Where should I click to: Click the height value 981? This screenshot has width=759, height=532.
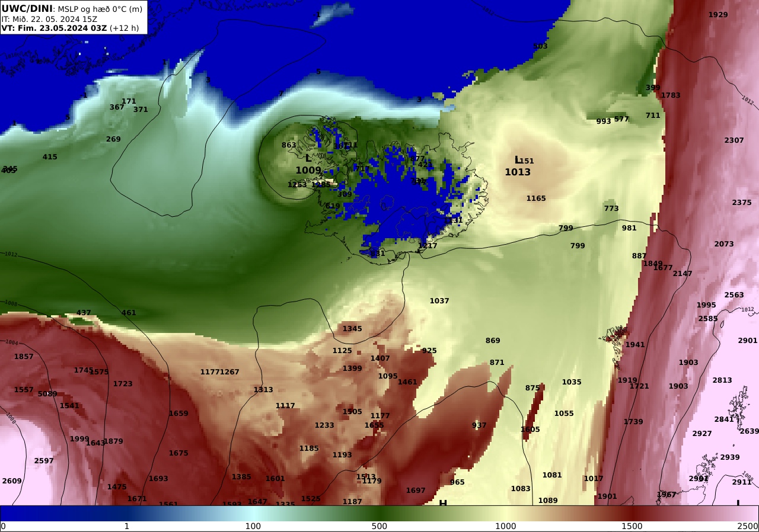(x=629, y=228)
